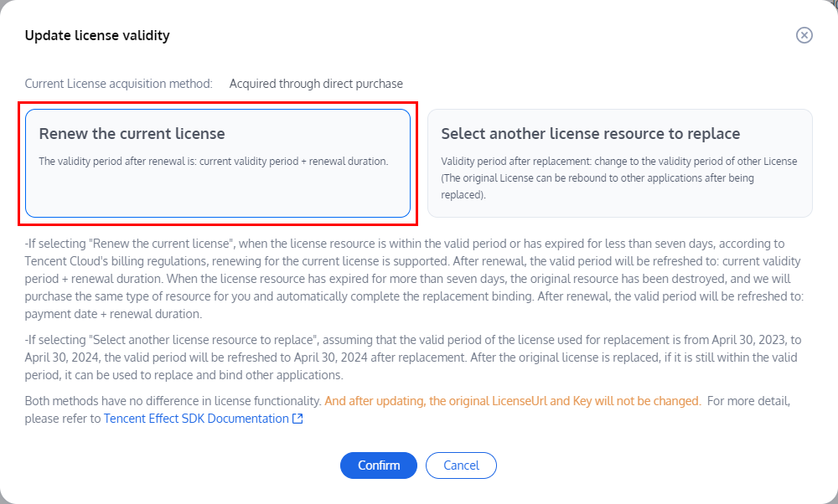Click the external link icon after Documentation
The height and width of the screenshot is (504, 838).
[x=297, y=419]
